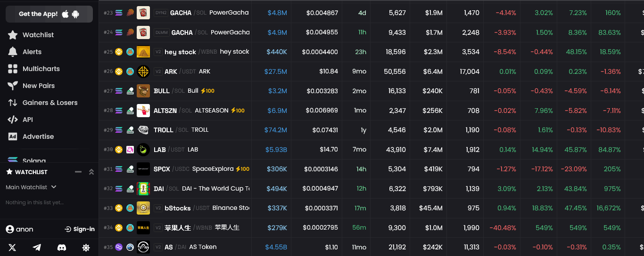Click the Get the App! button
644x256 pixels.
point(49,14)
